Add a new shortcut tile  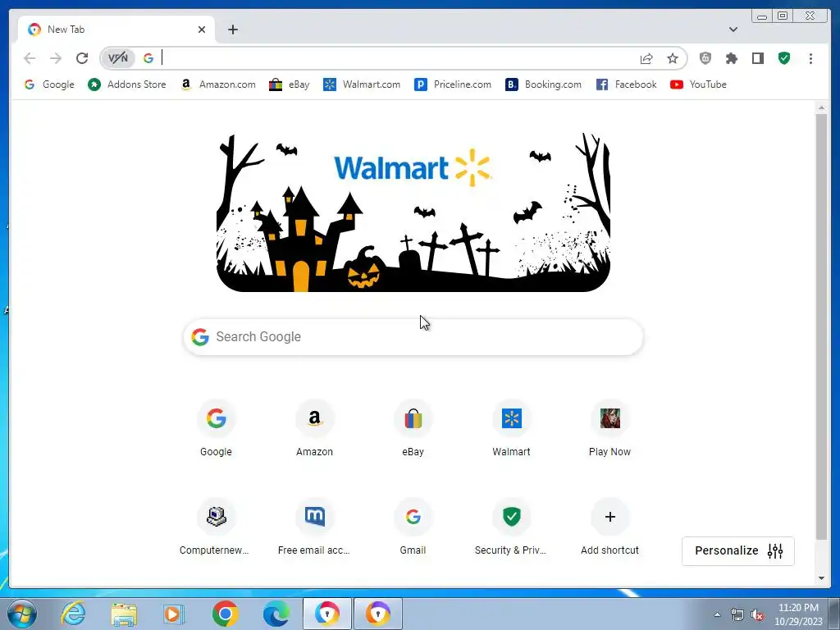(609, 527)
